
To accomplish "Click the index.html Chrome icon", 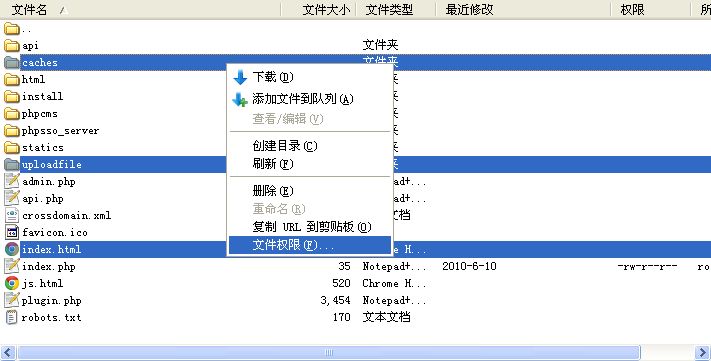I will pos(12,249).
